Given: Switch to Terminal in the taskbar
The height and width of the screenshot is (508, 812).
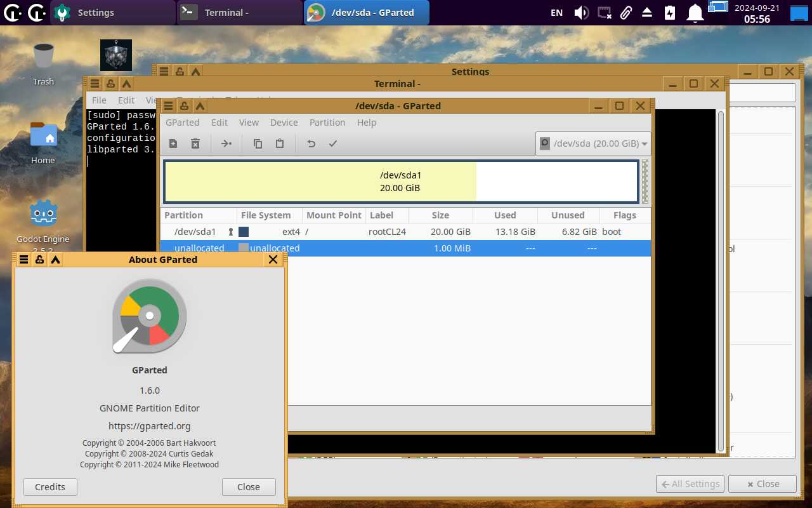Looking at the screenshot, I should click(x=239, y=13).
